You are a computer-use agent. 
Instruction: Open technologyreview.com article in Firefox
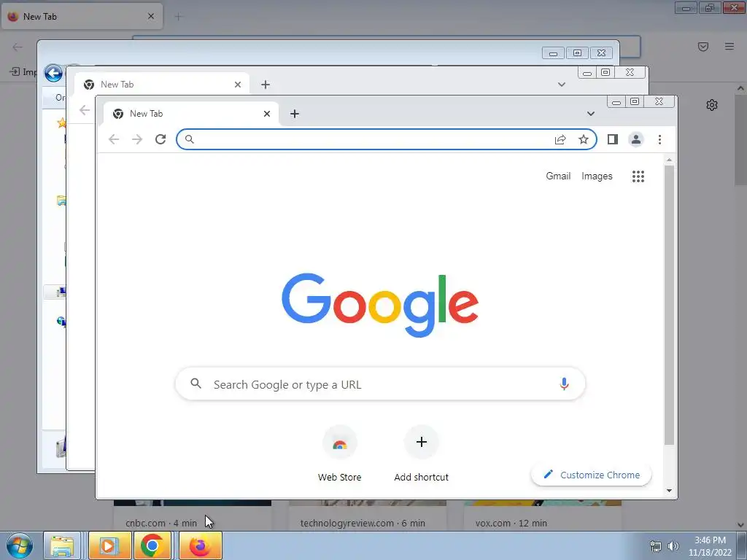click(x=368, y=516)
